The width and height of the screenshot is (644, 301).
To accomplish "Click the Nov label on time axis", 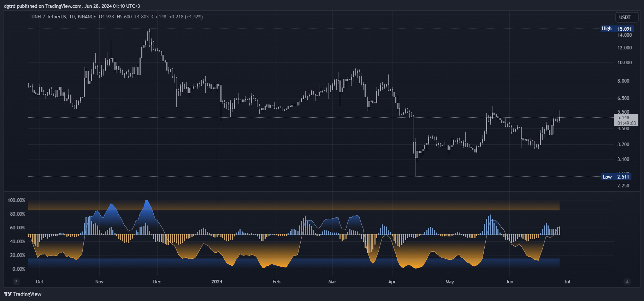I will [x=99, y=282].
